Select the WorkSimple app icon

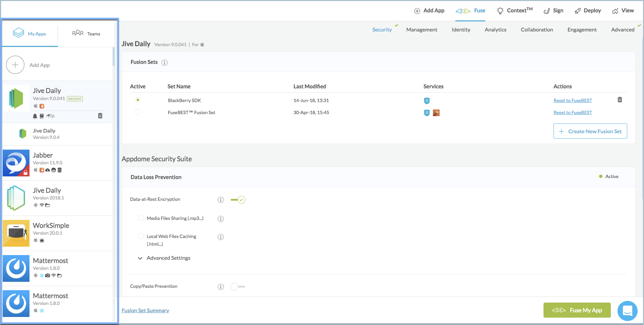click(16, 233)
